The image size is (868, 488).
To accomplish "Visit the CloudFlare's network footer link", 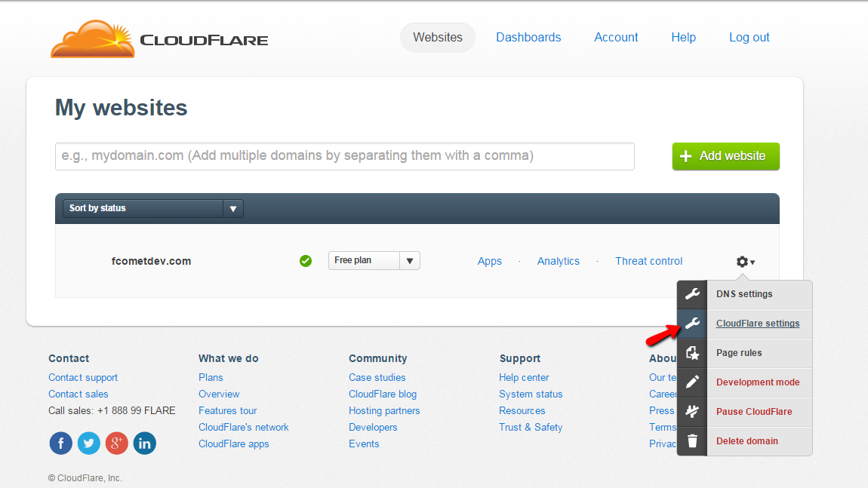I will pyautogui.click(x=244, y=427).
